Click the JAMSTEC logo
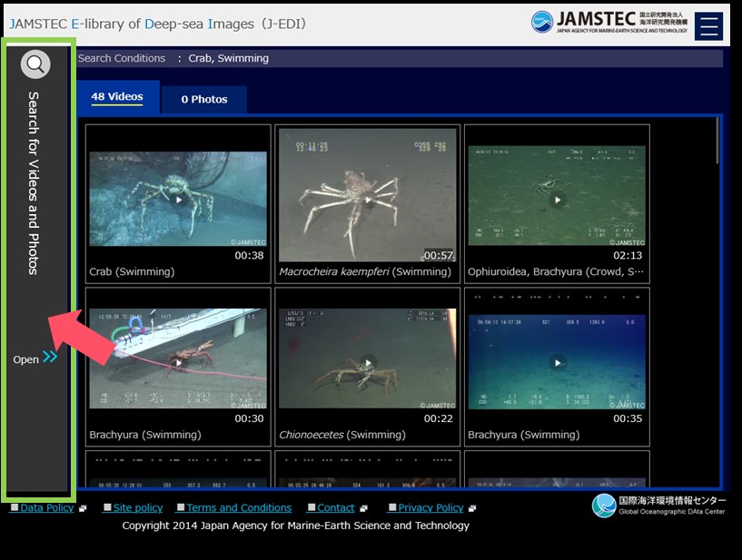Screen dimensions: 742x560 click(x=609, y=22)
